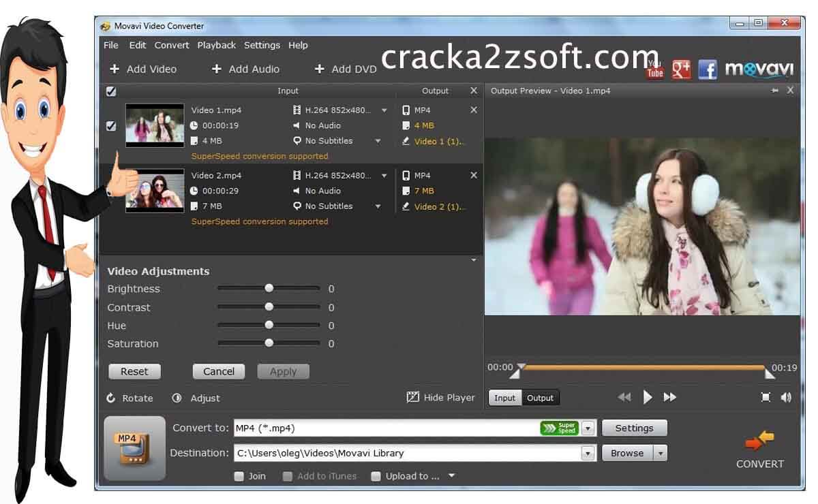Click the preview timeline seek bar
This screenshot has width=818, height=504.
(x=644, y=368)
